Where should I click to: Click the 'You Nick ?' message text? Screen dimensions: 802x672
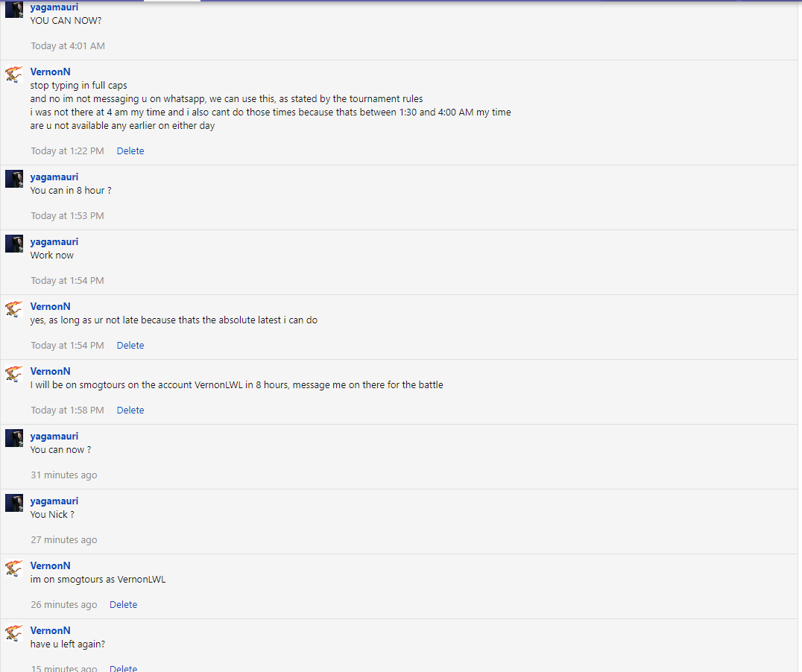coord(52,515)
